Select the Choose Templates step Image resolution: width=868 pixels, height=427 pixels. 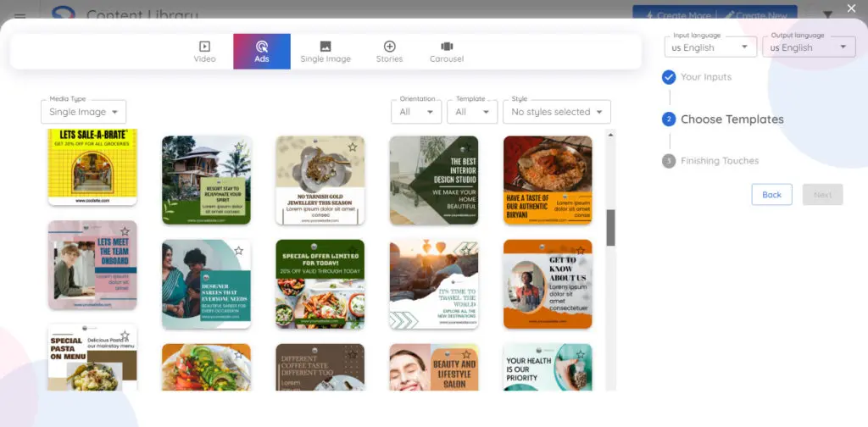tap(732, 119)
